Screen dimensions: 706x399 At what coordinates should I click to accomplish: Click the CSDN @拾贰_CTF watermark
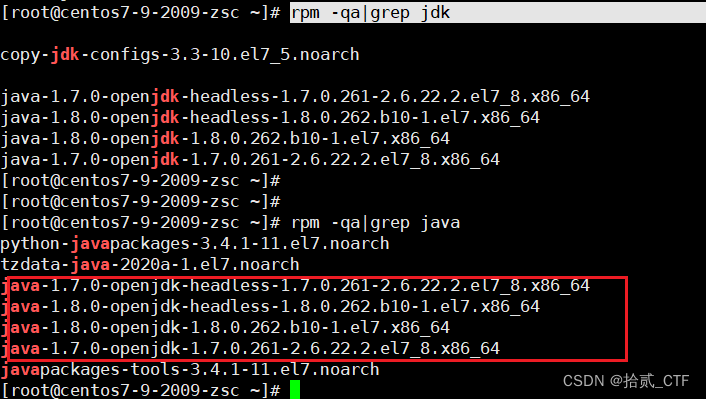(626, 381)
